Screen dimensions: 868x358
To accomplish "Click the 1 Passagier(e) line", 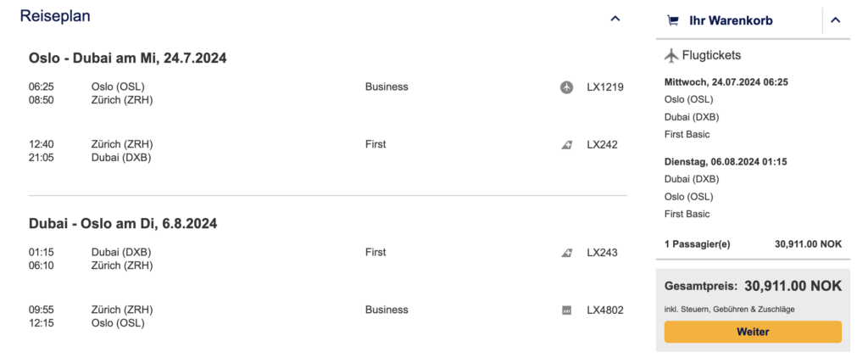I will tap(698, 244).
